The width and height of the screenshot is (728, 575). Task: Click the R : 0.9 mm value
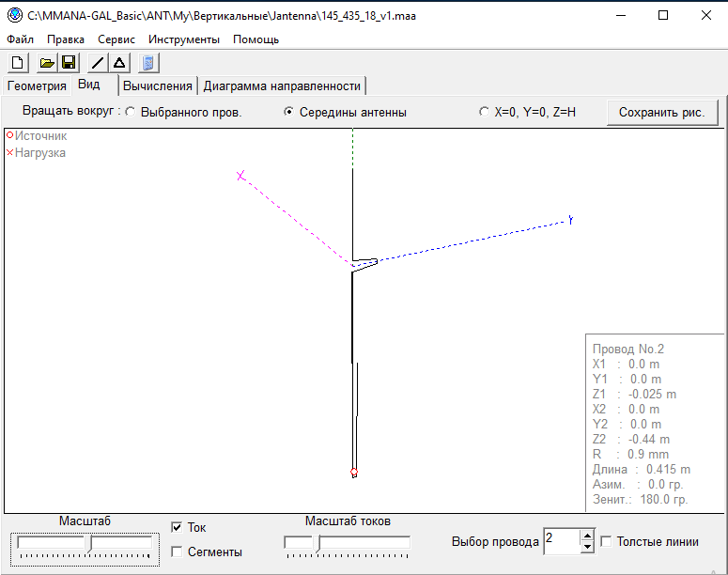tap(630, 454)
